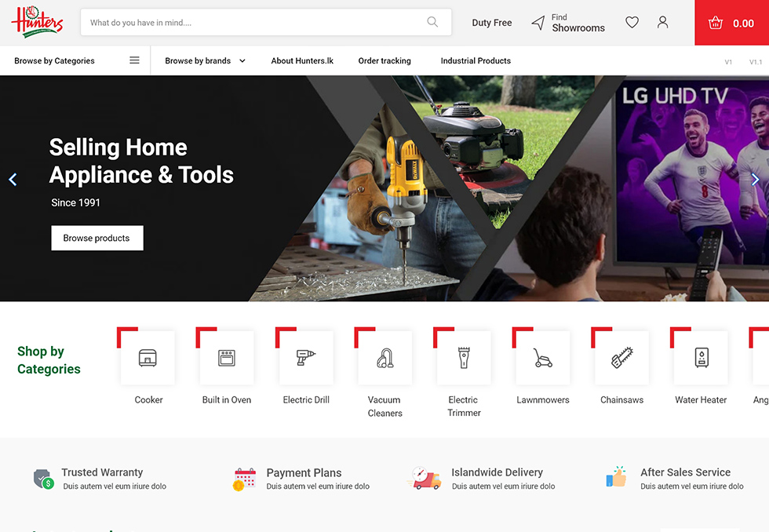Switch to V1 version link

(728, 62)
